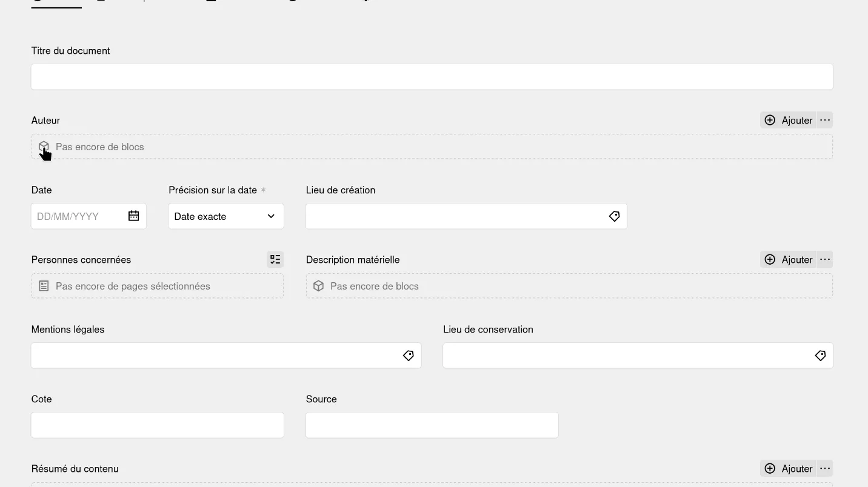Viewport: 868px width, 487px height.
Task: Open more options for Résumé du contenu
Action: tap(825, 468)
